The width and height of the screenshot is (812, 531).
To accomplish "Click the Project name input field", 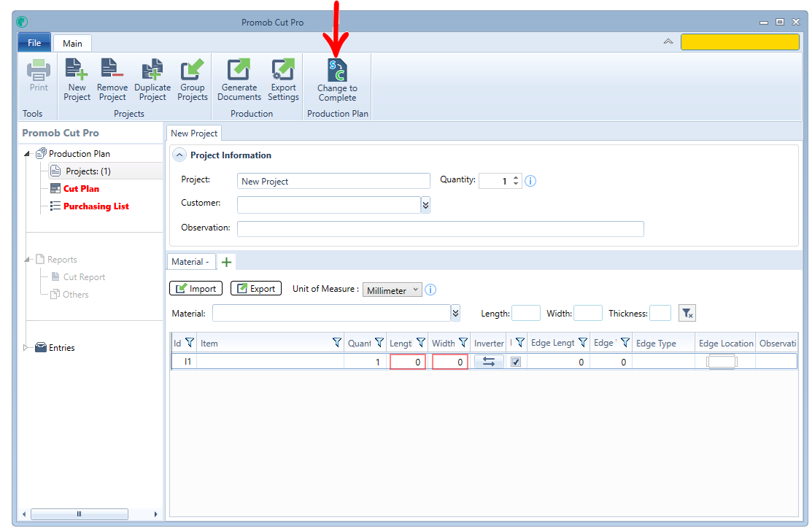I will point(333,181).
